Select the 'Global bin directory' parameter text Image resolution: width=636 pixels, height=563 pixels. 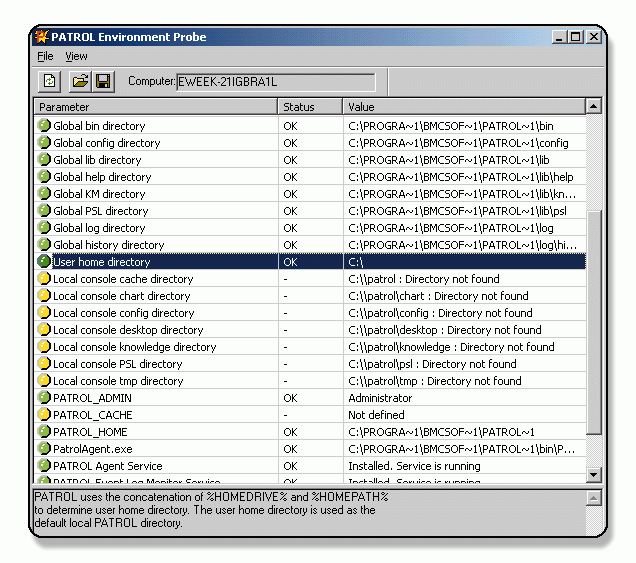pyautogui.click(x=99, y=126)
